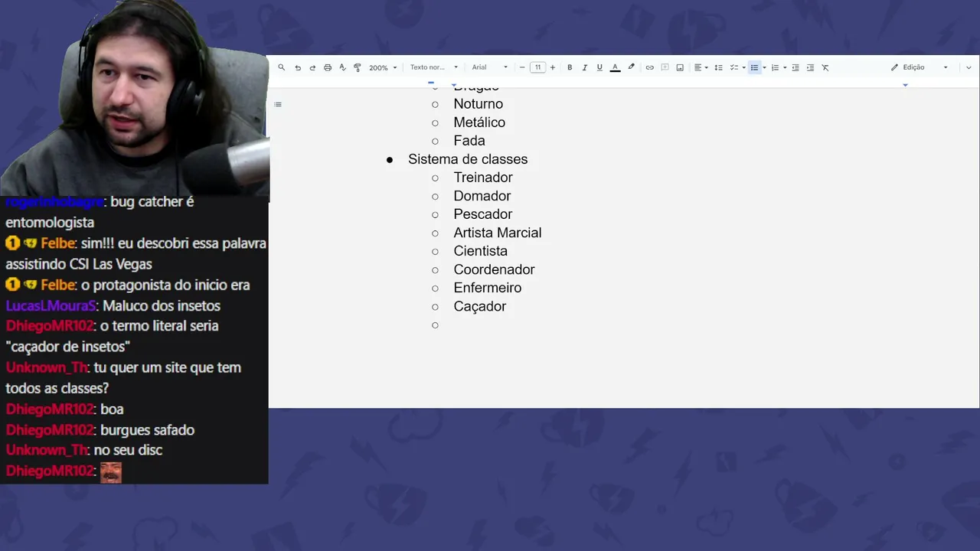
Task: Open line and paragraph spacing
Action: tap(718, 67)
